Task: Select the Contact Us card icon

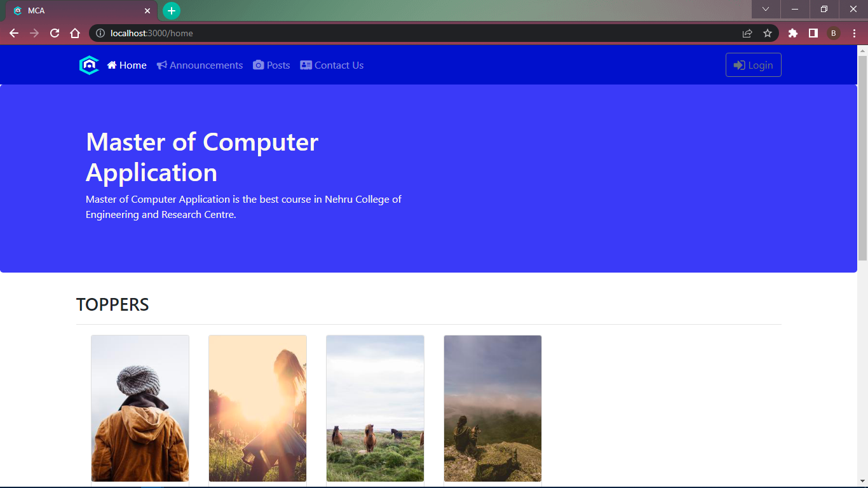Action: point(306,65)
